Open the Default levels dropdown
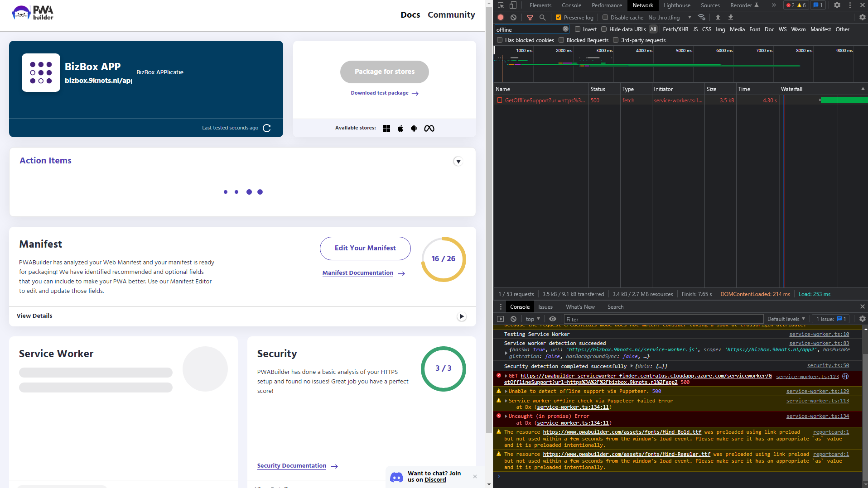Image resolution: width=868 pixels, height=488 pixels. pos(785,319)
